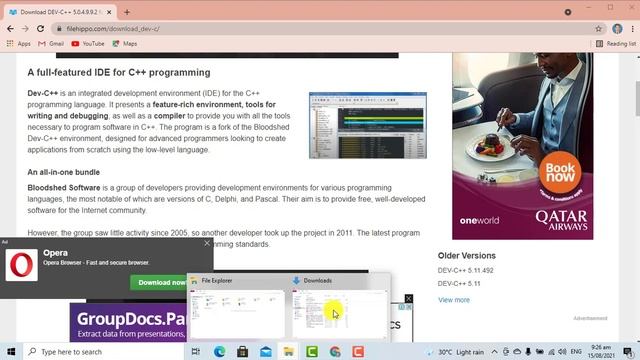This screenshot has width=640, height=360.
Task: Click the Opera logo in the ad
Action: 22,265
